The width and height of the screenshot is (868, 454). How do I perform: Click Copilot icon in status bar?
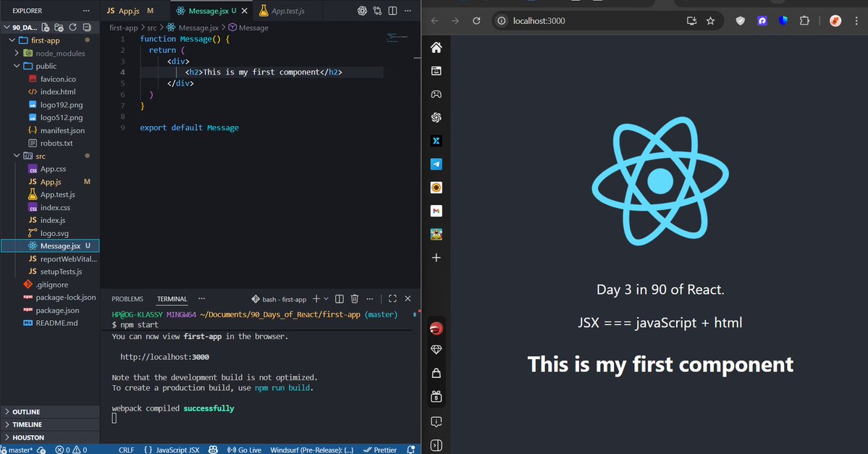pyautogui.click(x=213, y=450)
